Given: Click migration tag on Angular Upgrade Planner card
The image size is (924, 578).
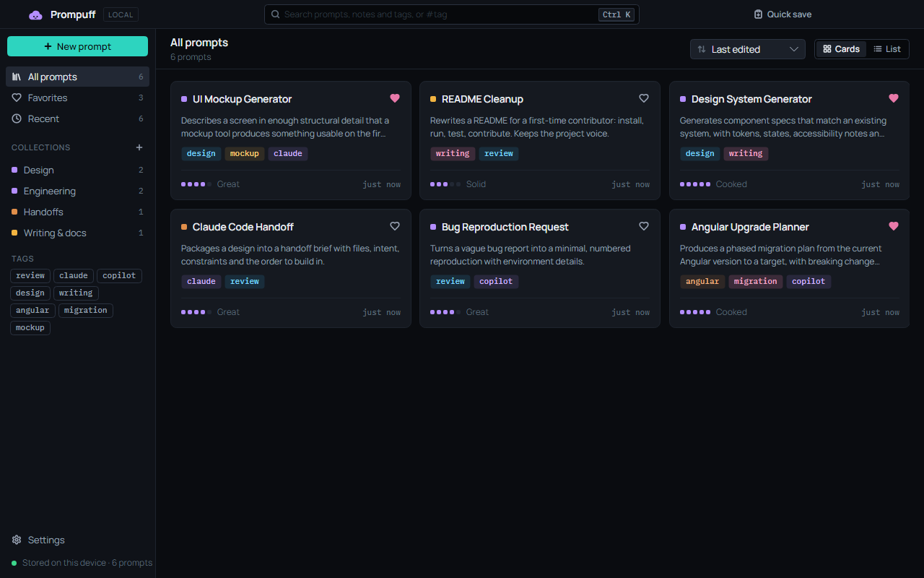Looking at the screenshot, I should coord(756,281).
